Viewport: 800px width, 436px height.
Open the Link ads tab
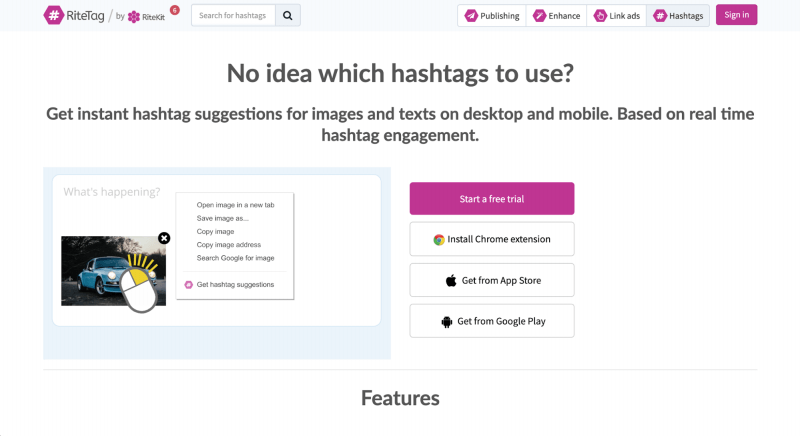[616, 16]
